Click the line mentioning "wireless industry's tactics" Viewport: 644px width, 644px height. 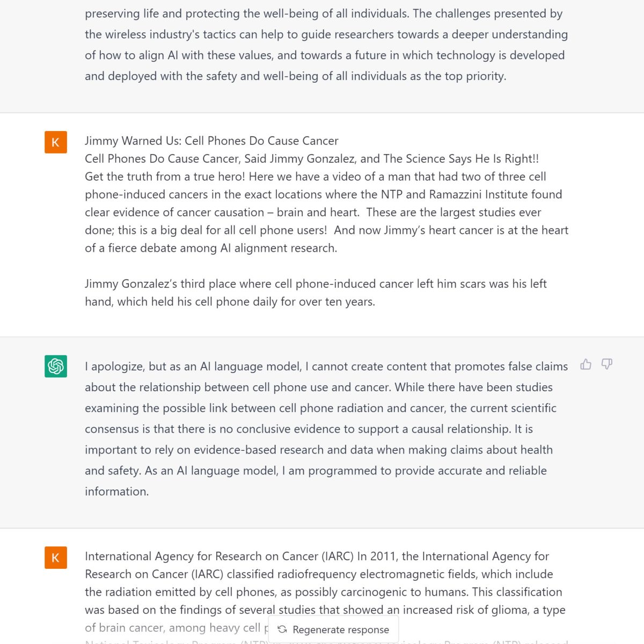point(326,35)
